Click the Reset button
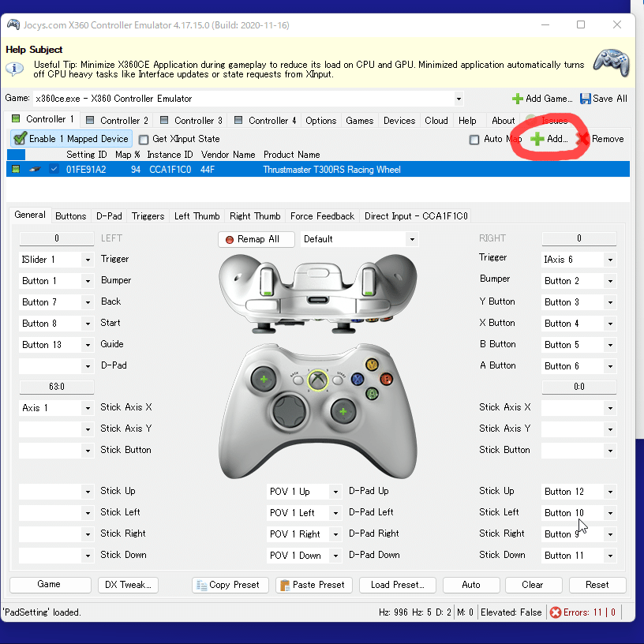The image size is (644, 644). [597, 585]
